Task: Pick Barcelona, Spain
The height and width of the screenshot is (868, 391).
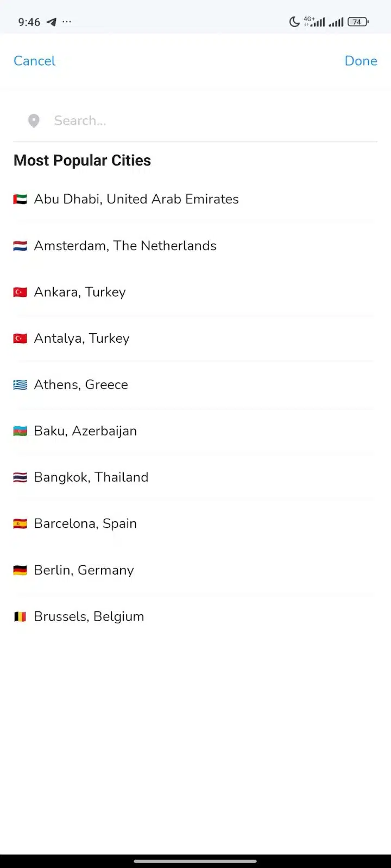Action: point(195,524)
